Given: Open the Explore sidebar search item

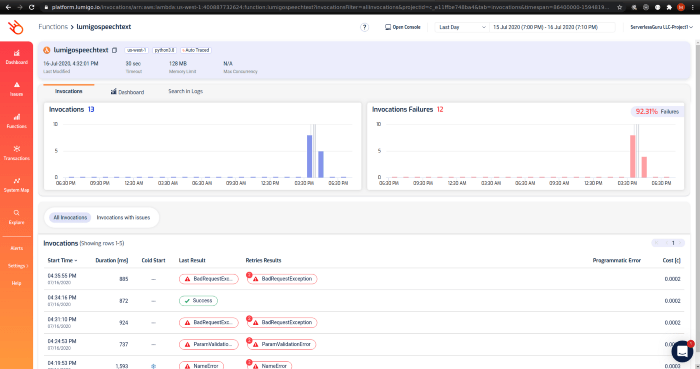Looking at the screenshot, I should [x=17, y=217].
